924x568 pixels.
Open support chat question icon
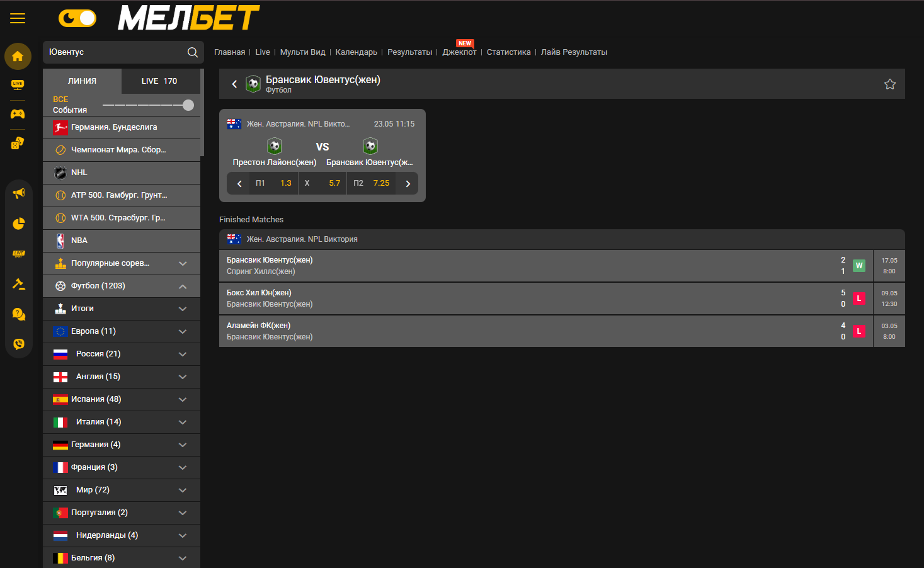19,314
